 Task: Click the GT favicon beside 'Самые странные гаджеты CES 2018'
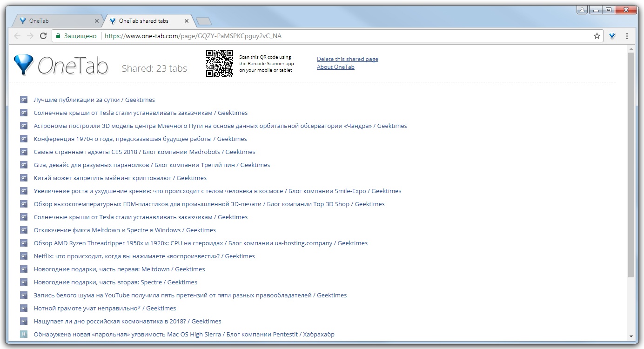click(x=24, y=152)
